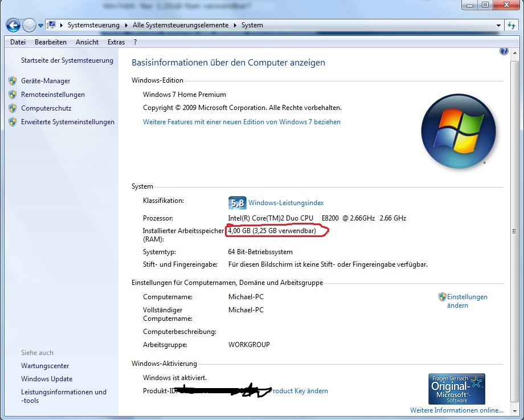Click shield icon beside Einstellungen ändern
Viewport: 524px width, 420px height.
click(x=442, y=297)
